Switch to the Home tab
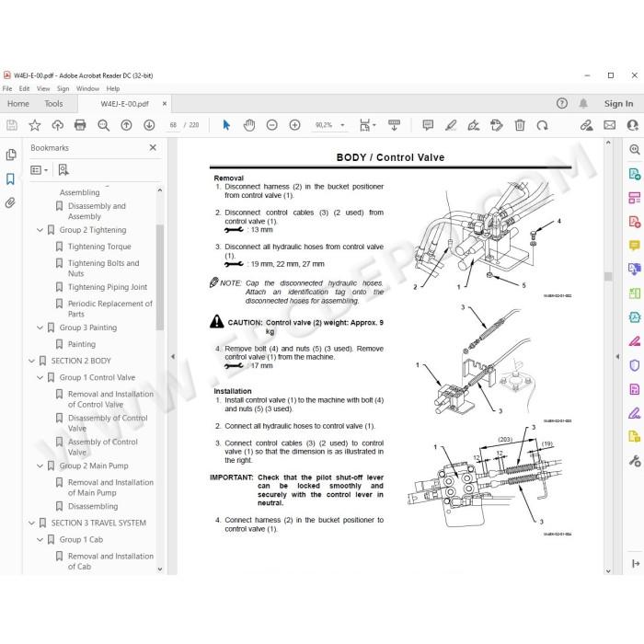The image size is (644, 644). [18, 103]
